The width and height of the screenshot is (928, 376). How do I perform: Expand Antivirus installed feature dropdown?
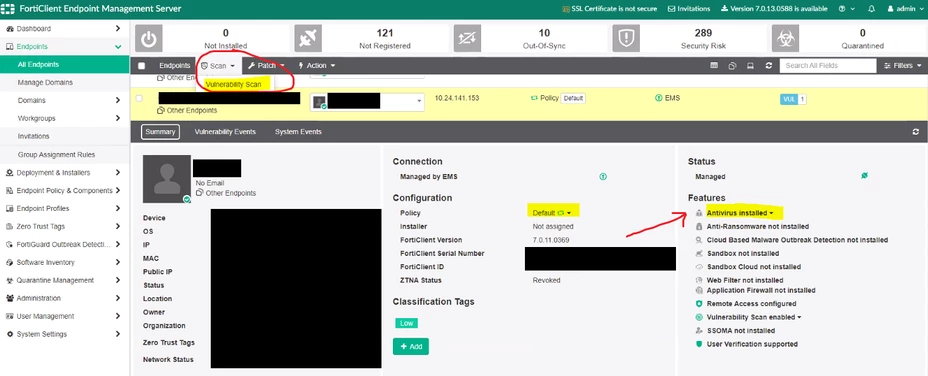[740, 213]
